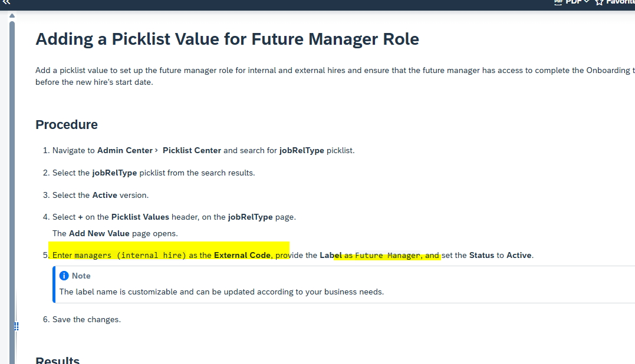Click the Procedure section heading
The image size is (635, 364).
tap(67, 125)
